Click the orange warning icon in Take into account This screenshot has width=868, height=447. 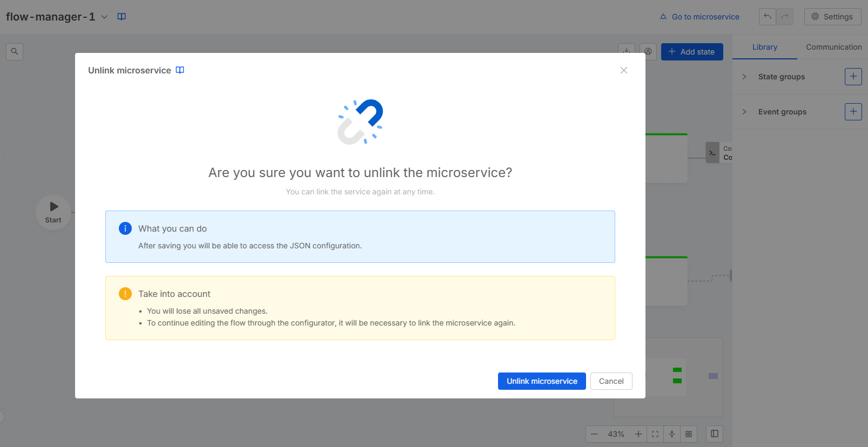coord(125,294)
